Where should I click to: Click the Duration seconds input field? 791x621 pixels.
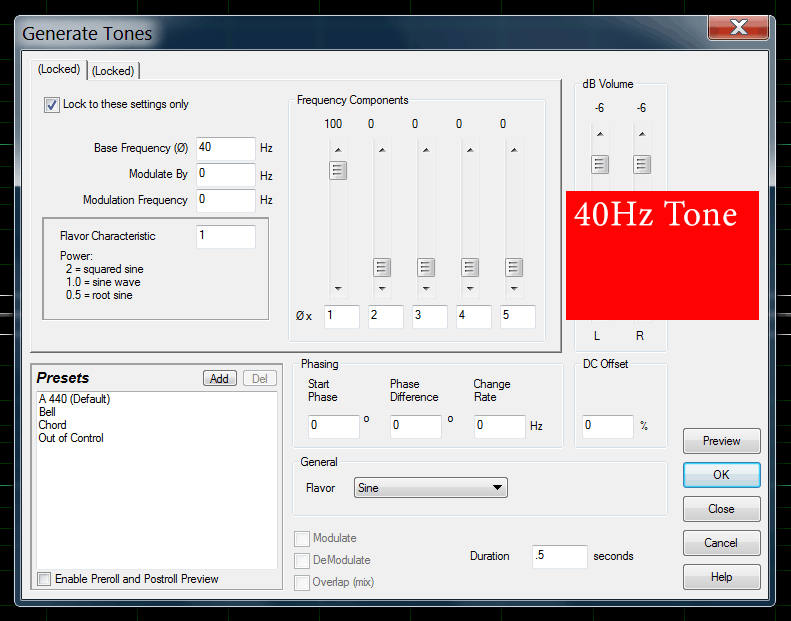click(559, 557)
